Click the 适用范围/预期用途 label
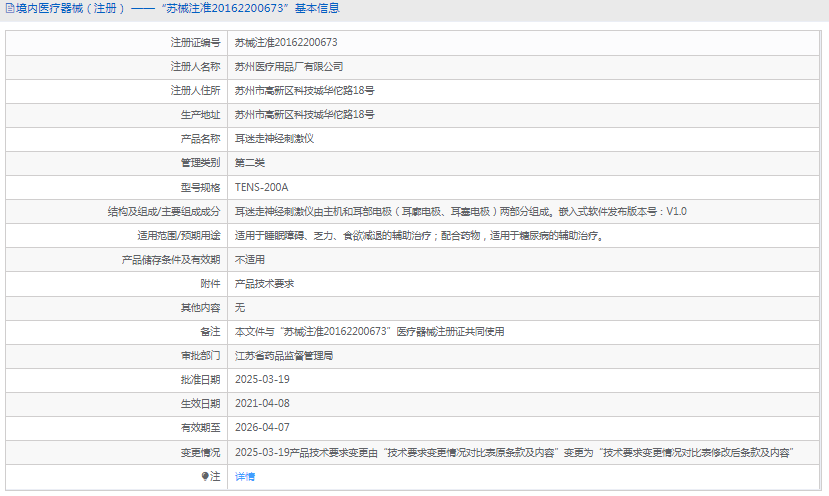This screenshot has width=829, height=496. (179, 235)
